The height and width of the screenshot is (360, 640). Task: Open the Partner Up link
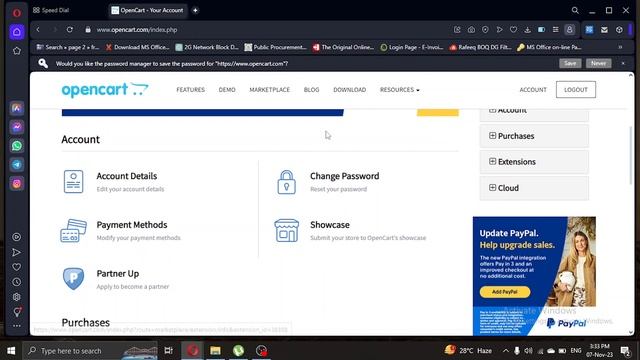coord(118,273)
